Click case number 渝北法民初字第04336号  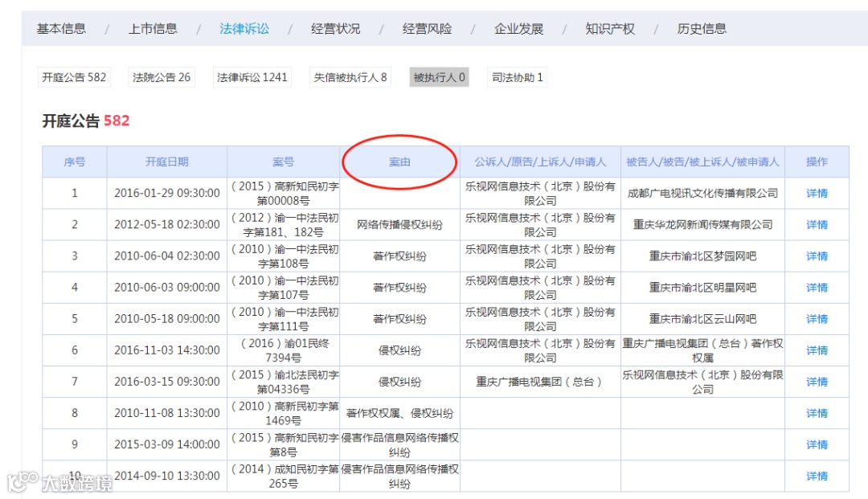(x=284, y=382)
